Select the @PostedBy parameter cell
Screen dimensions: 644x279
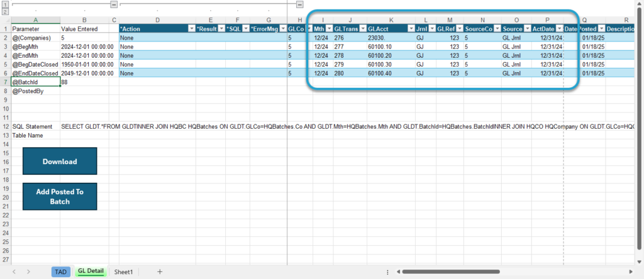point(36,91)
